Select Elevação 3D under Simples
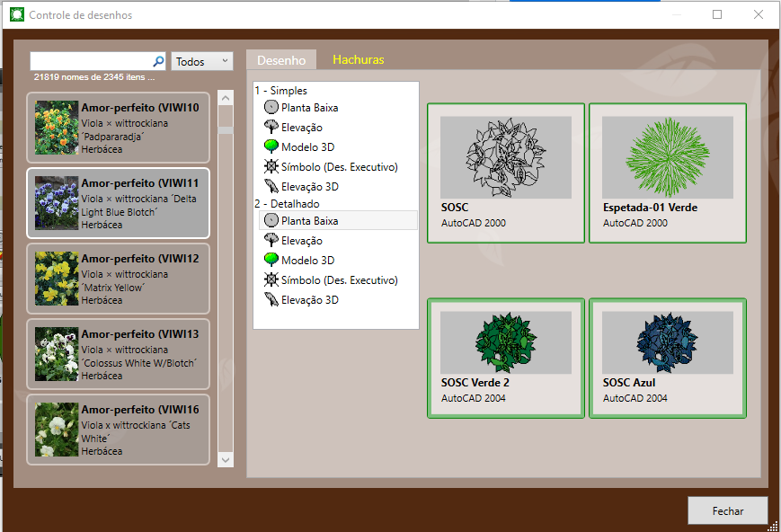781x532 pixels. pos(271,187)
